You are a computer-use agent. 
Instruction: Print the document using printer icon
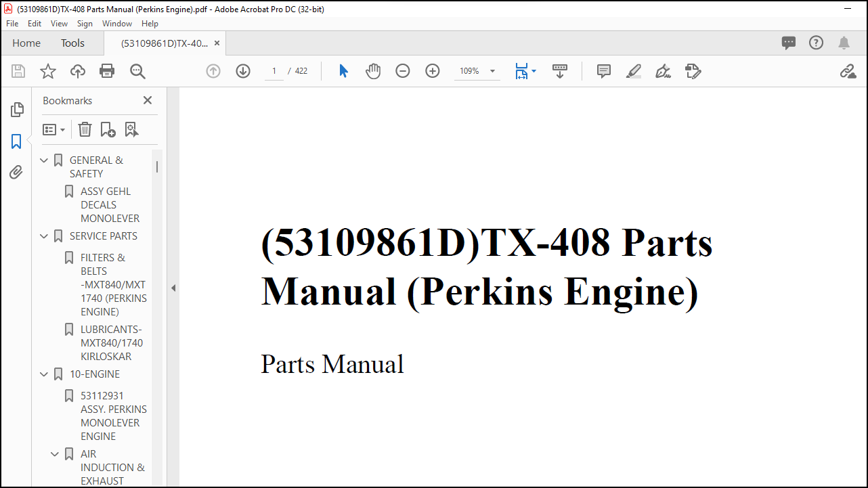coord(107,71)
